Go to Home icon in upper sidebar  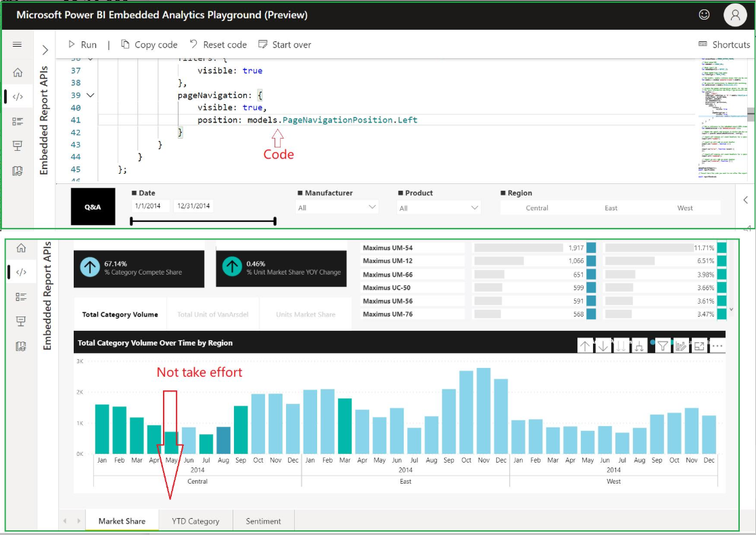[x=18, y=72]
